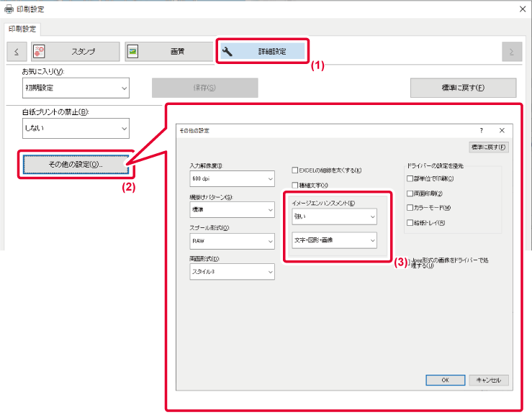Image resolution: width=532 pixels, height=415 pixels.
Task: Enable EXCELの細線を太くする checkbox
Action: click(295, 170)
